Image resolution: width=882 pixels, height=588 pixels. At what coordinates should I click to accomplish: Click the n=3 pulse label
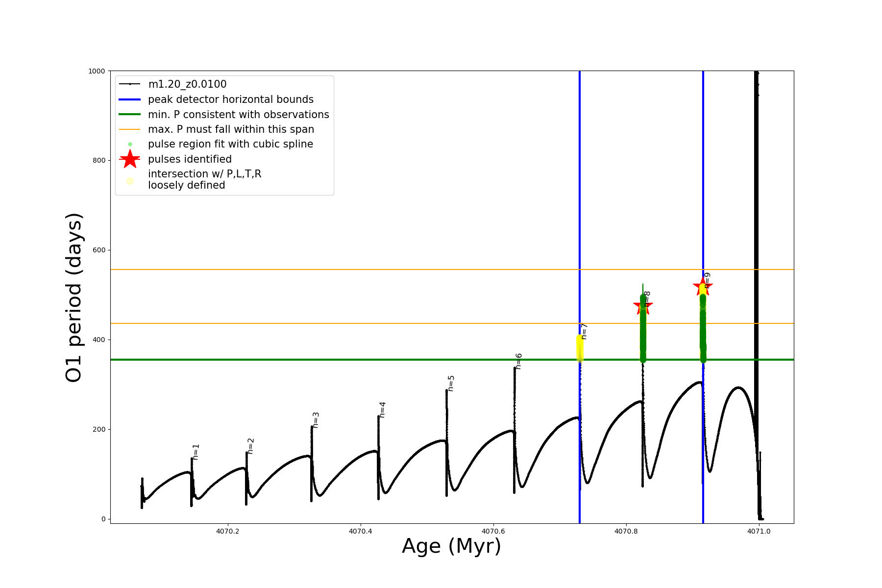pyautogui.click(x=316, y=420)
